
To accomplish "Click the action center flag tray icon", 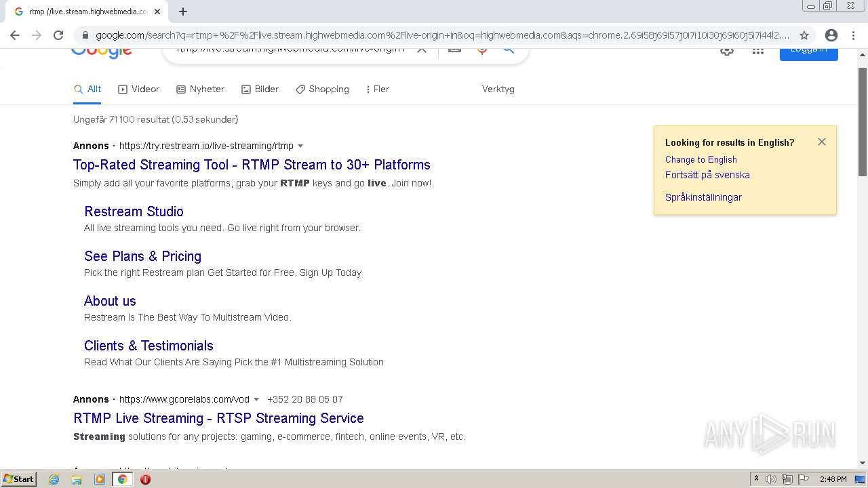I will pyautogui.click(x=804, y=479).
